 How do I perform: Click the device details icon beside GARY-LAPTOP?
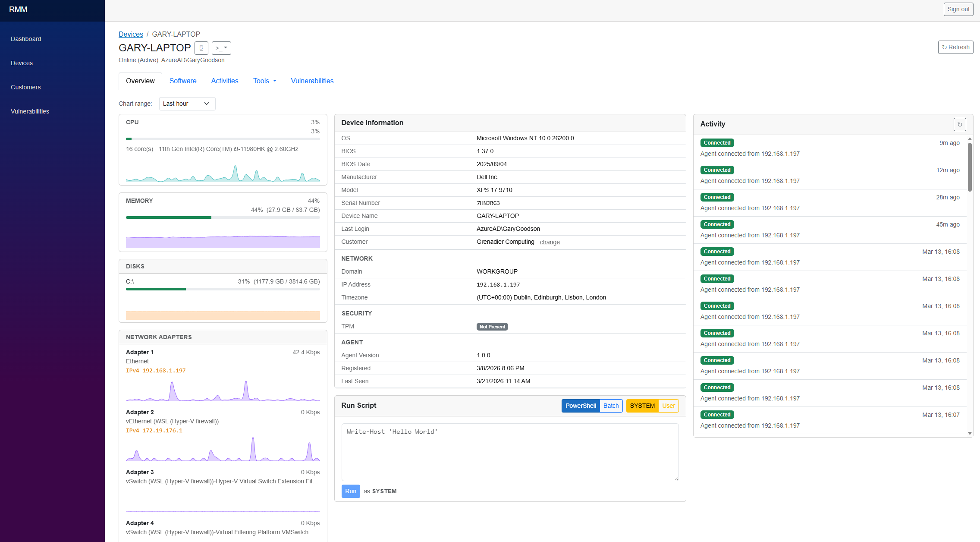point(201,48)
